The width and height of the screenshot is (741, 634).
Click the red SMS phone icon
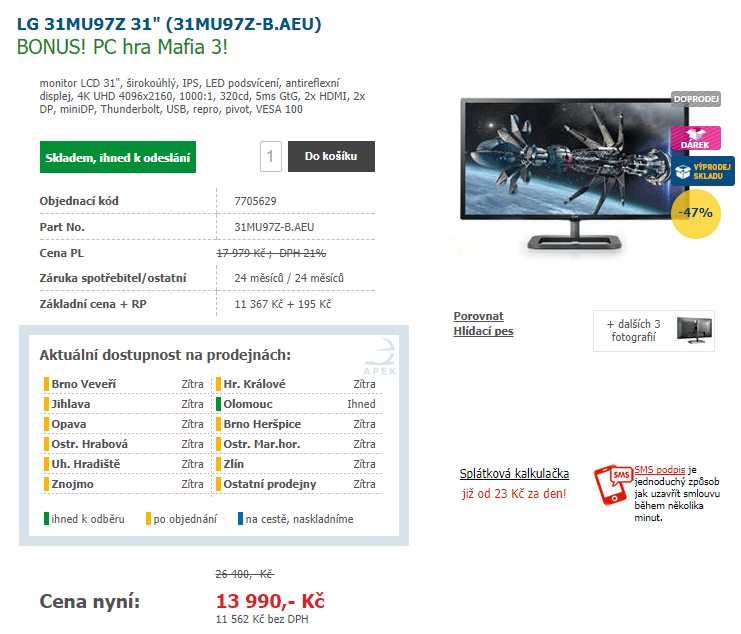pos(613,484)
